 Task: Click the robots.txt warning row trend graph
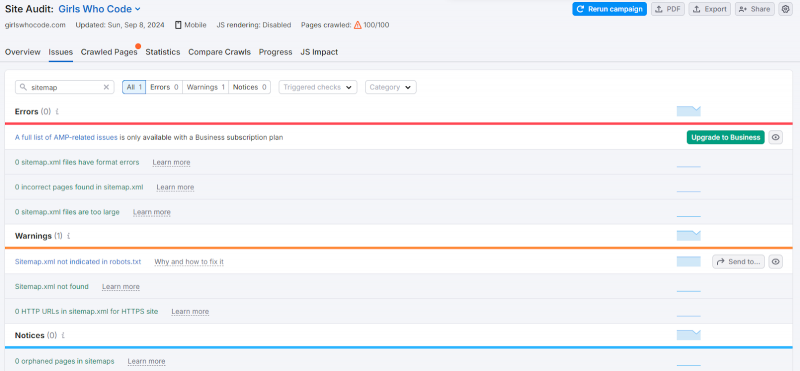[x=689, y=261]
